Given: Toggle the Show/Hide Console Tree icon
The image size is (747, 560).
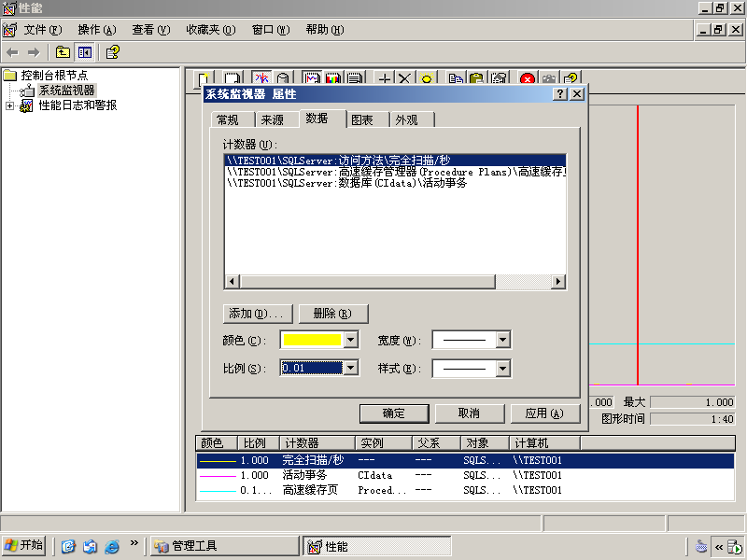Looking at the screenshot, I should (x=85, y=52).
